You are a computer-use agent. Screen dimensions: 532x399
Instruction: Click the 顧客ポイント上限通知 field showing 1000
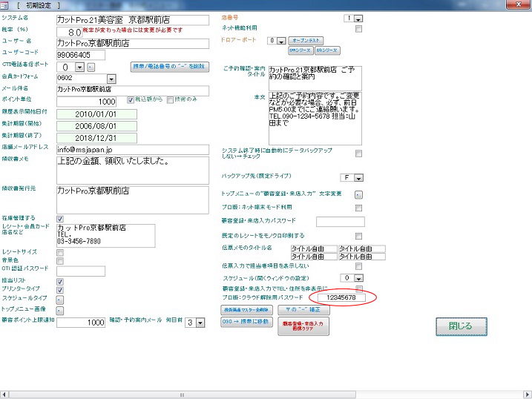pyautogui.click(x=81, y=323)
